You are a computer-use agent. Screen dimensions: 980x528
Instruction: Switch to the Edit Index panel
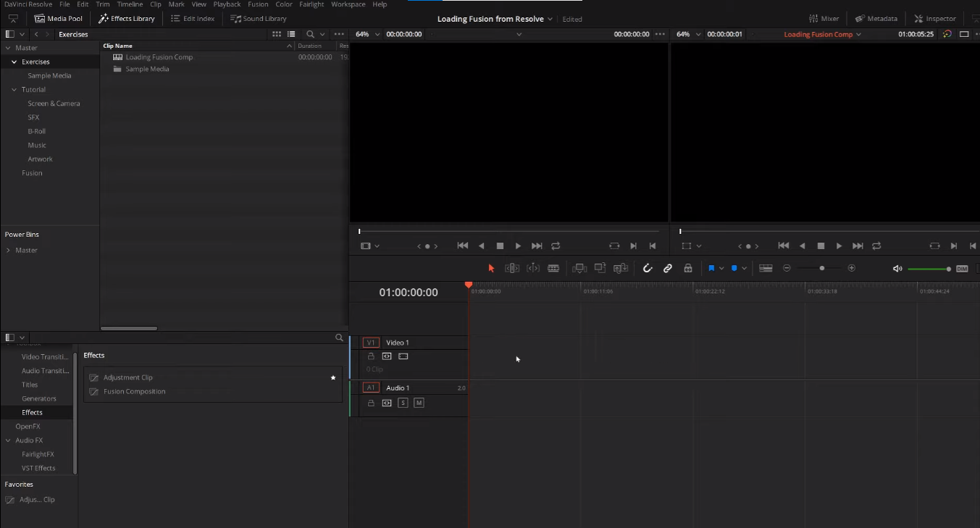[x=192, y=18]
